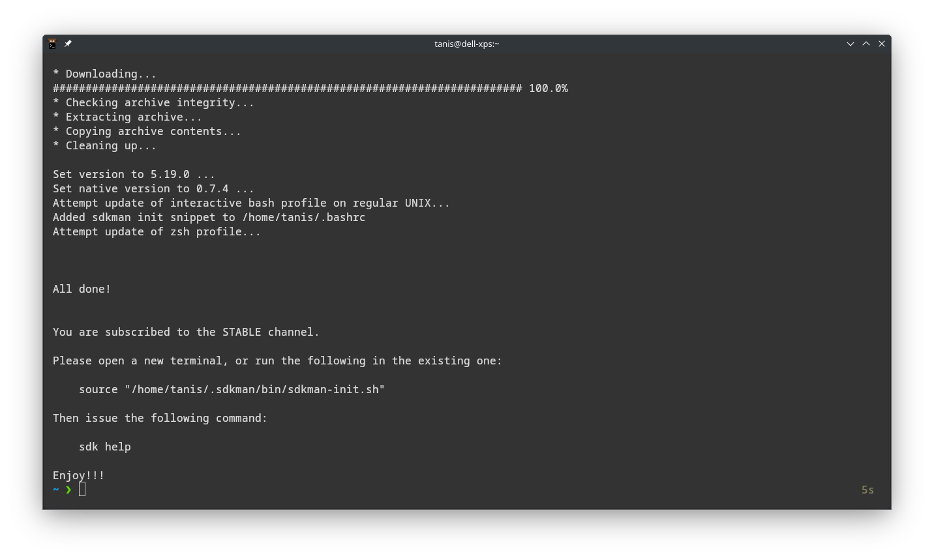This screenshot has height=560, width=934.
Task: Minimize the terminal using the down chevron
Action: click(850, 44)
